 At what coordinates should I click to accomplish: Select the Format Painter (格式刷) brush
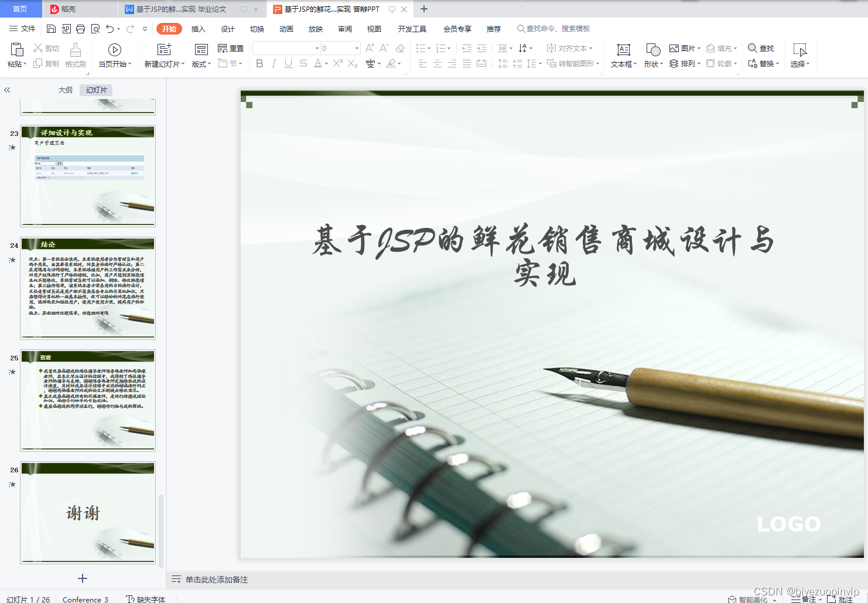tap(76, 56)
